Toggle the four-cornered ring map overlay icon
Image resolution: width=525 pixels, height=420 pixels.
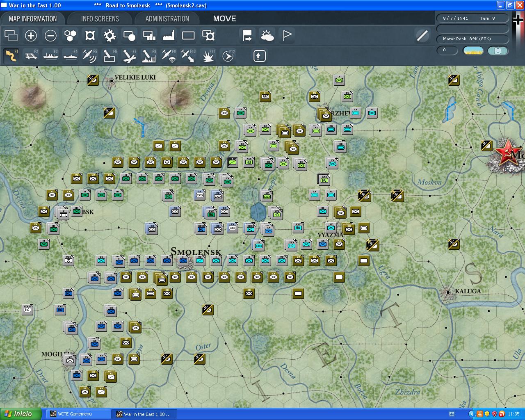click(x=90, y=36)
